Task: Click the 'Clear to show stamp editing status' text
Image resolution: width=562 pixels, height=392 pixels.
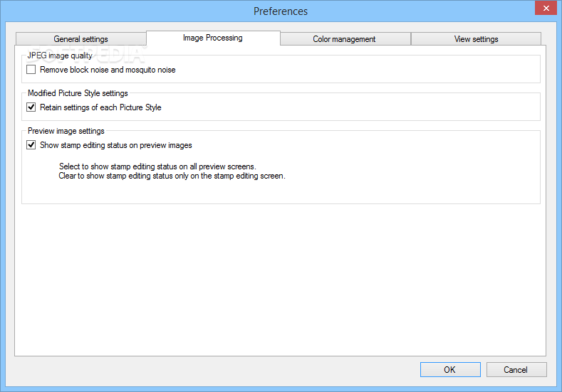Action: [x=172, y=176]
